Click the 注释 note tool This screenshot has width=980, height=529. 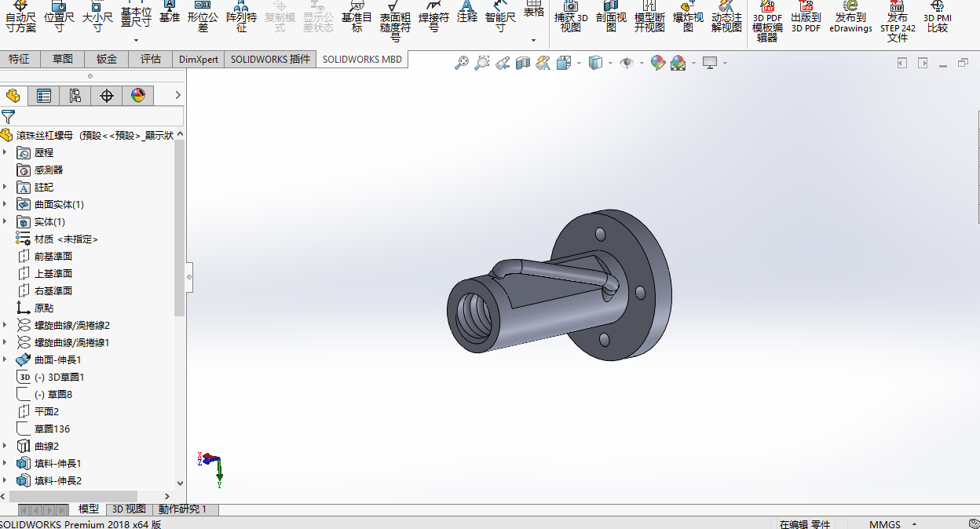pos(467,11)
